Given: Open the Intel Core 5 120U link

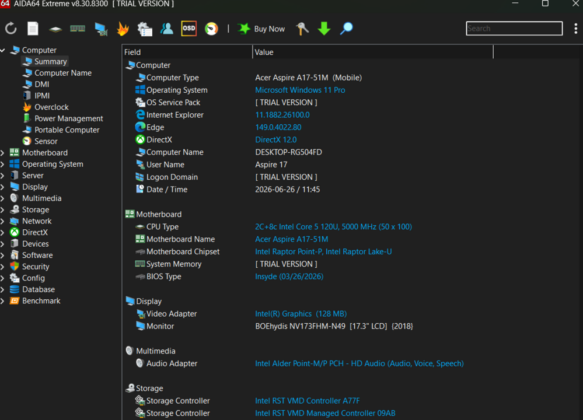Looking at the screenshot, I should pyautogui.click(x=334, y=227).
